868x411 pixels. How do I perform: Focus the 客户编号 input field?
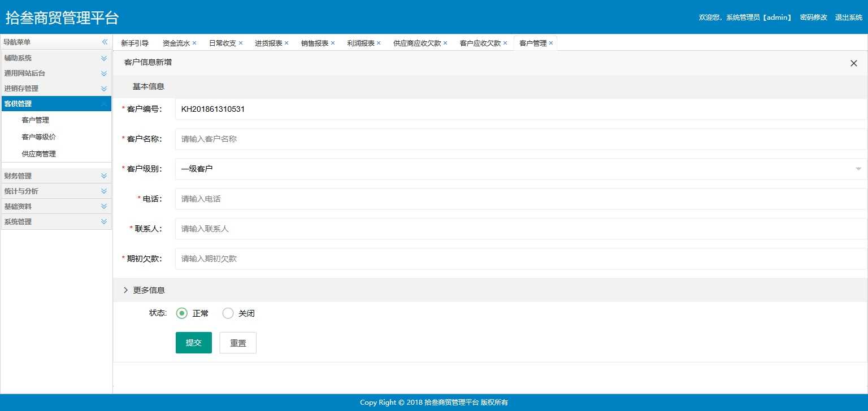tap(521, 109)
